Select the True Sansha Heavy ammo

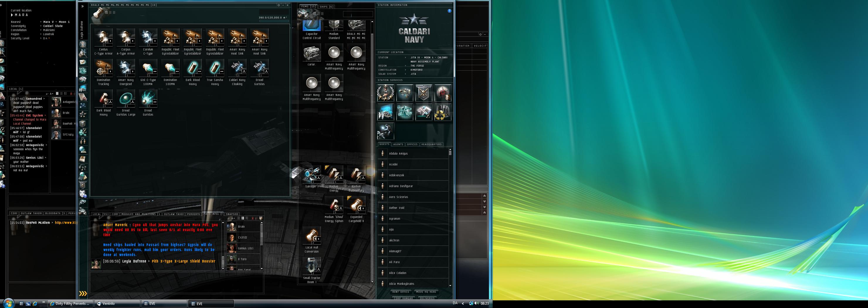215,72
